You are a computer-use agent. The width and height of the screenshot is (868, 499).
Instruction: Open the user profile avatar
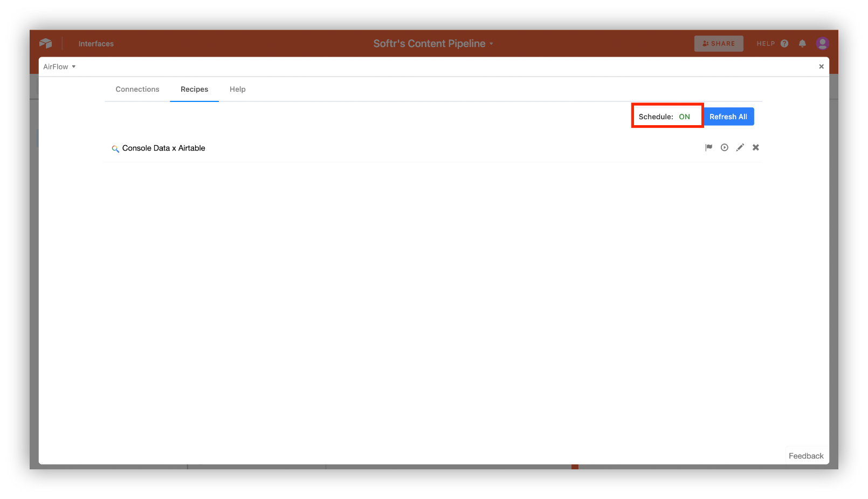[822, 43]
